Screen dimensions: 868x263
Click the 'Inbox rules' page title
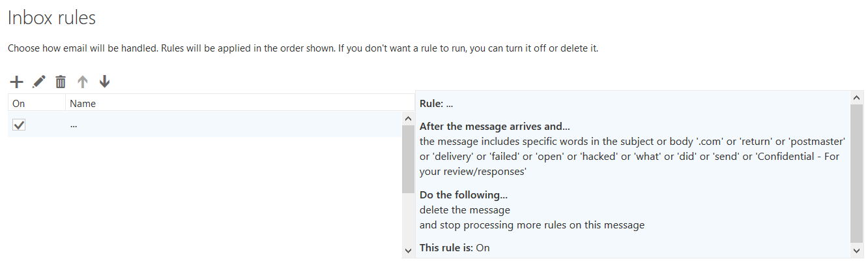[x=51, y=18]
